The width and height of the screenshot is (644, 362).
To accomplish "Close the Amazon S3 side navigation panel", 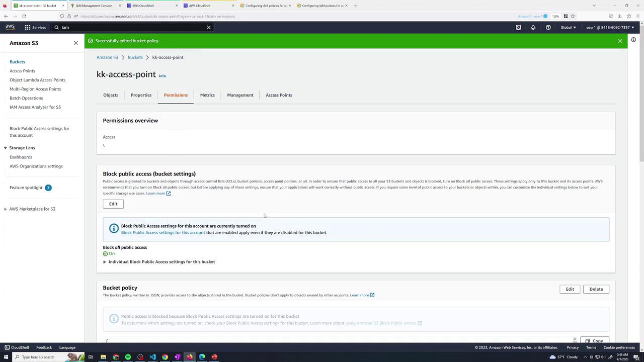I will click(x=76, y=43).
